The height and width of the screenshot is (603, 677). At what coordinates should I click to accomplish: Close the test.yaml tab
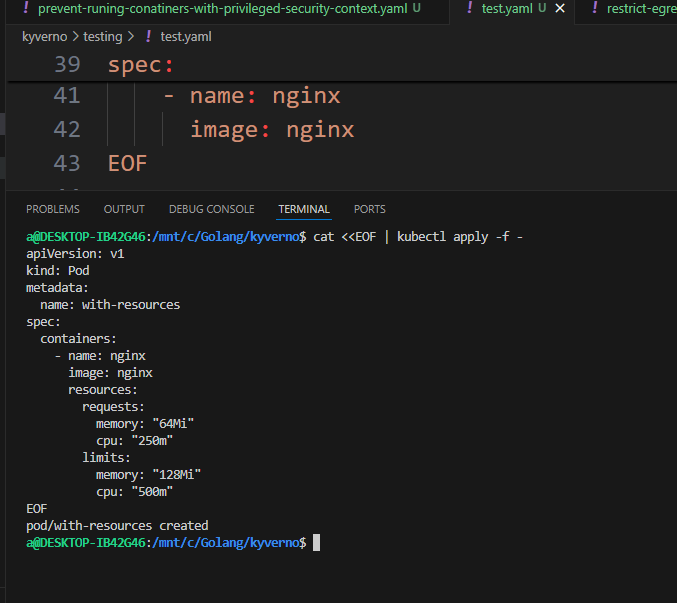click(560, 8)
